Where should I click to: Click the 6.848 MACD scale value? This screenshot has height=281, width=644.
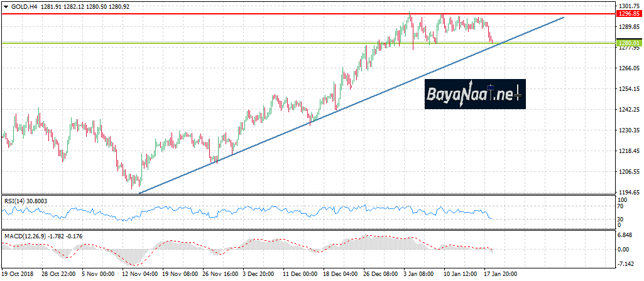click(x=625, y=235)
